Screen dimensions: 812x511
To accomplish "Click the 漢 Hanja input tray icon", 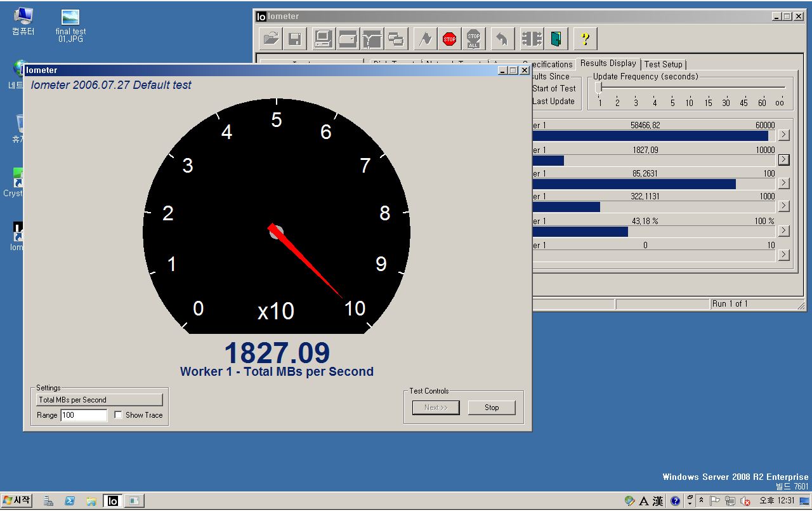I will [658, 501].
